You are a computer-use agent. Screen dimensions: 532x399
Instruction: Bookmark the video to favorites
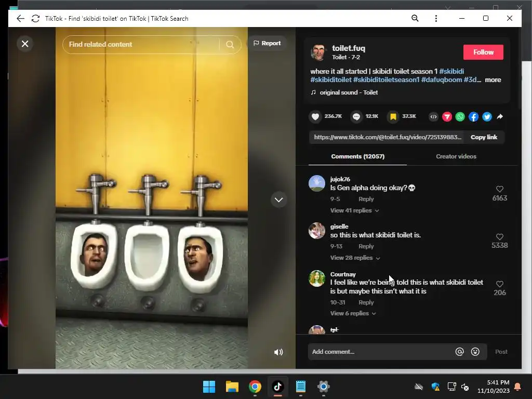tap(393, 117)
